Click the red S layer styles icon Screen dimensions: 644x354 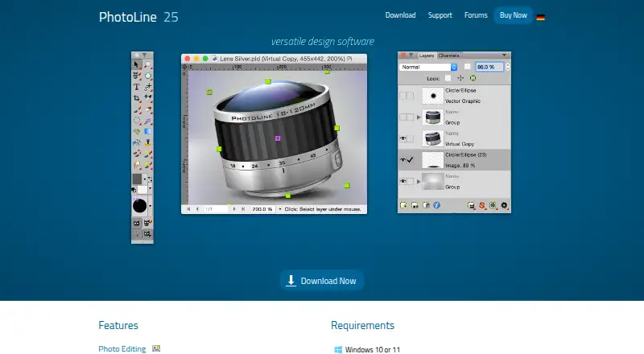click(x=481, y=205)
